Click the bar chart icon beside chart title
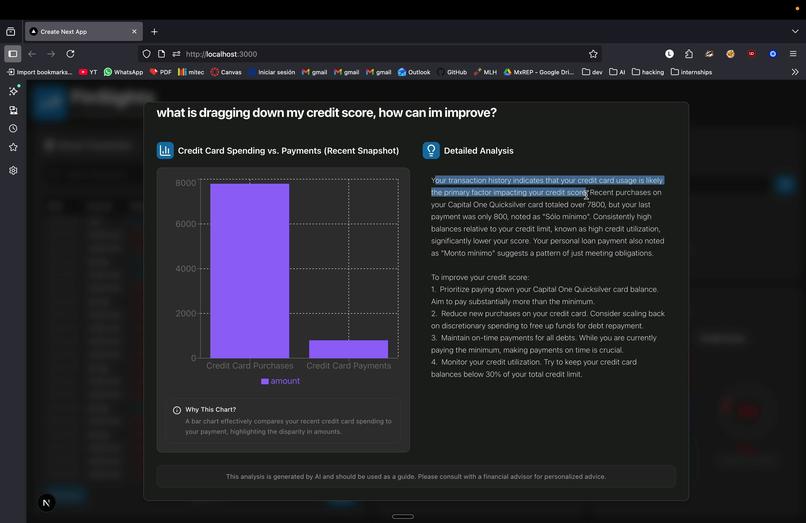 point(165,151)
